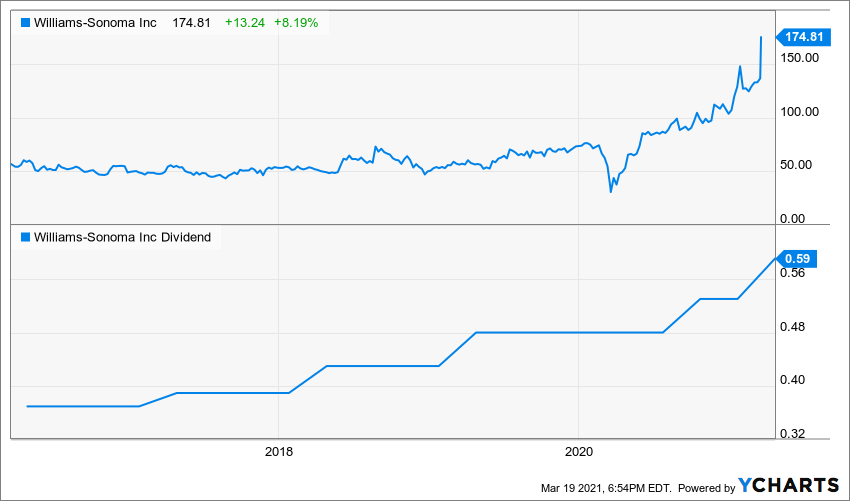Click the +8.19% percent change value

click(x=296, y=23)
